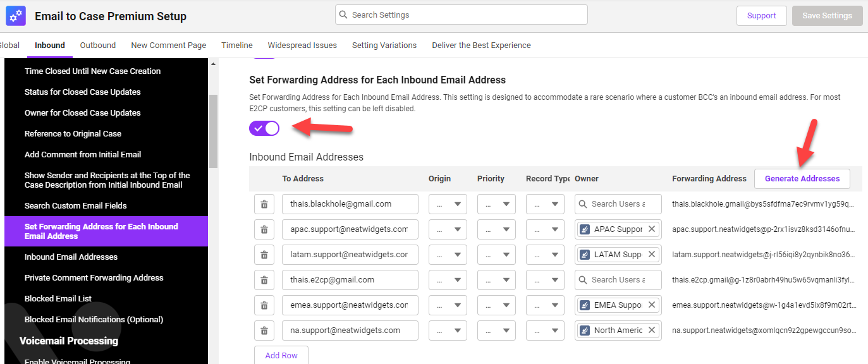This screenshot has height=364, width=868.
Task: Select Blocked Email List in sidebar
Action: pyautogui.click(x=58, y=299)
